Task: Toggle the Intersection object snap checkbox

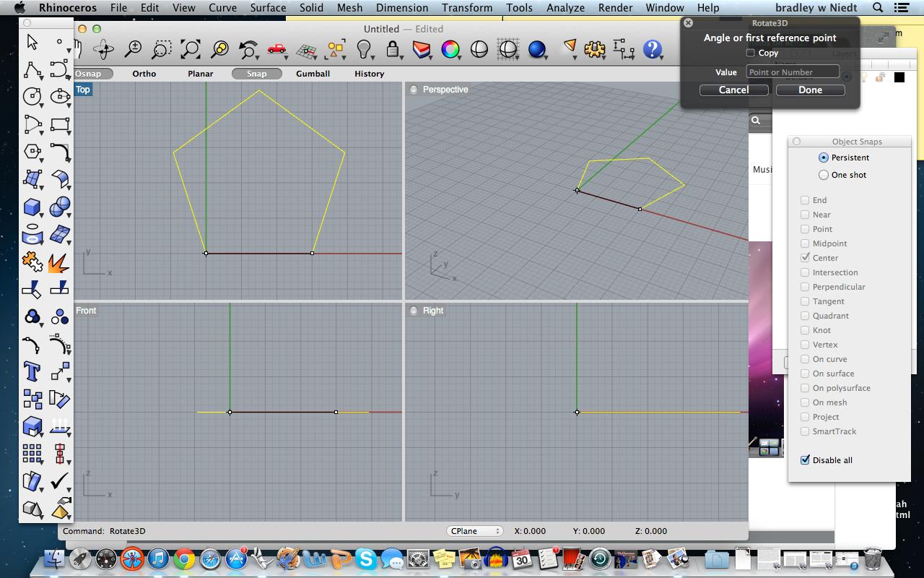Action: tap(805, 272)
